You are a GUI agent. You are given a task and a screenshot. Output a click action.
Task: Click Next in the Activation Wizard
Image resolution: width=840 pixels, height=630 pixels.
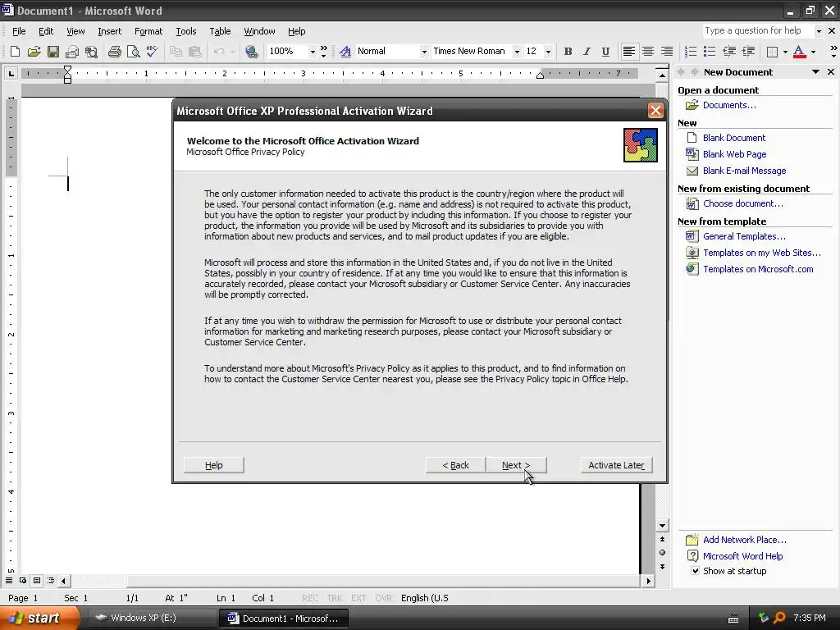(516, 465)
